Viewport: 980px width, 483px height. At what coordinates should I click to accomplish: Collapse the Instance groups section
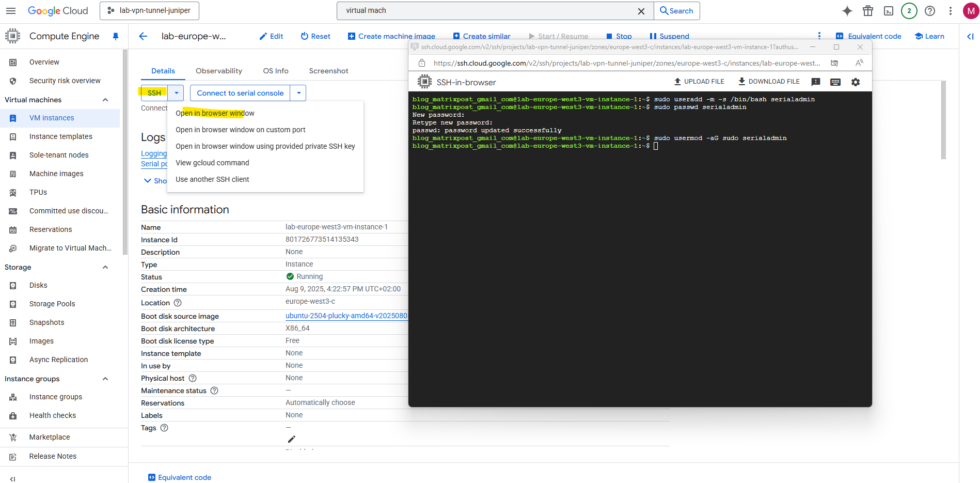pyautogui.click(x=105, y=379)
